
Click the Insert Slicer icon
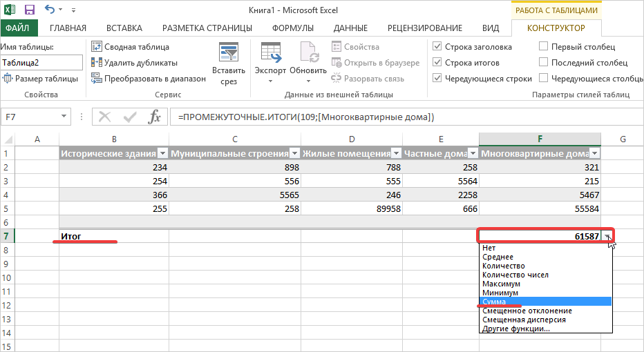228,53
